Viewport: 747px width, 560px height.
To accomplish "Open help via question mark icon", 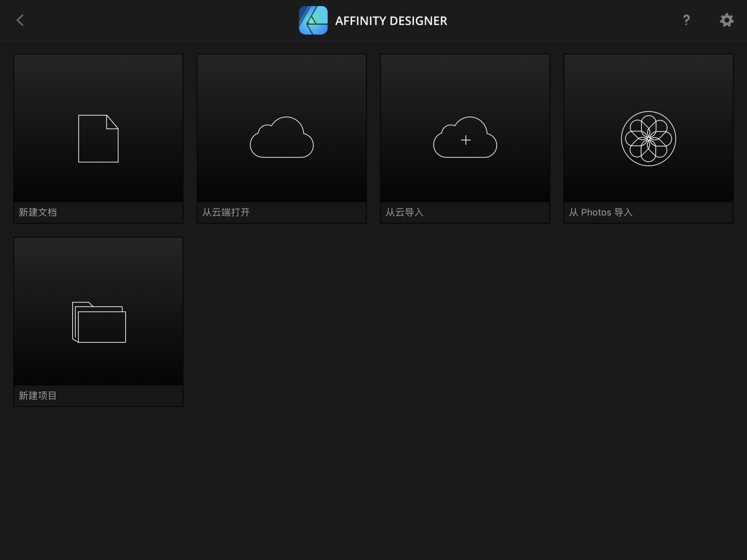I will point(686,20).
